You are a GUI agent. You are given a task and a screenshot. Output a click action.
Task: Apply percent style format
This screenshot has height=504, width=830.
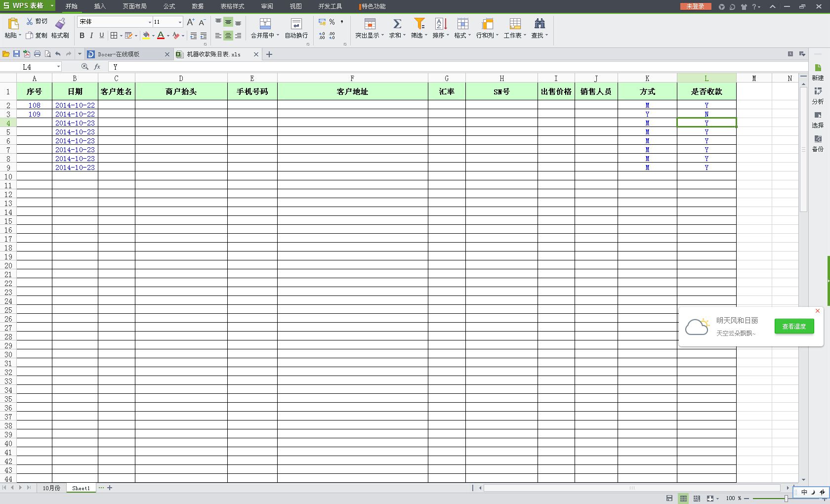(x=332, y=22)
